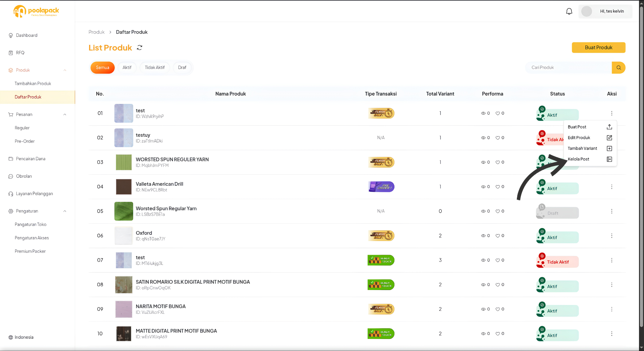644x351 pixels.
Task: Open action menu for Worsted Spun Regular Yarn draft
Action: click(x=611, y=211)
